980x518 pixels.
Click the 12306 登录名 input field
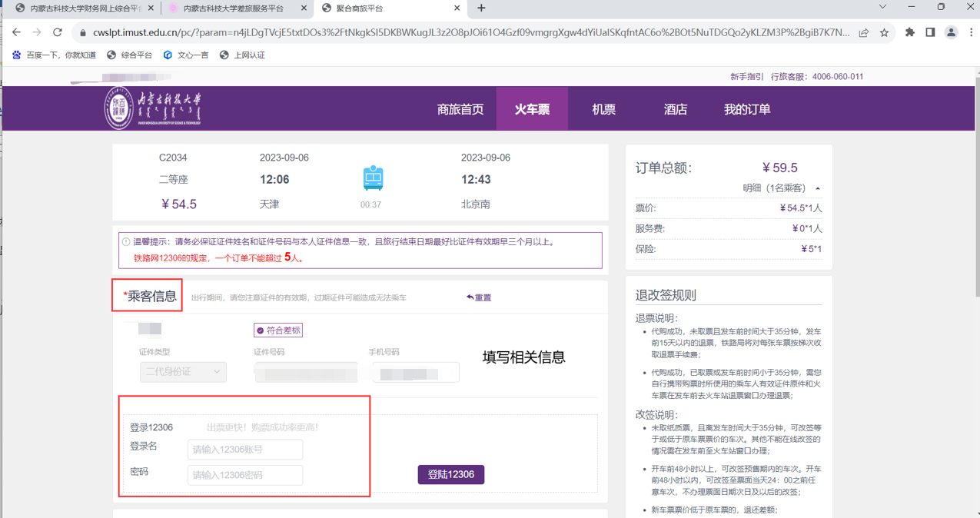[245, 450]
